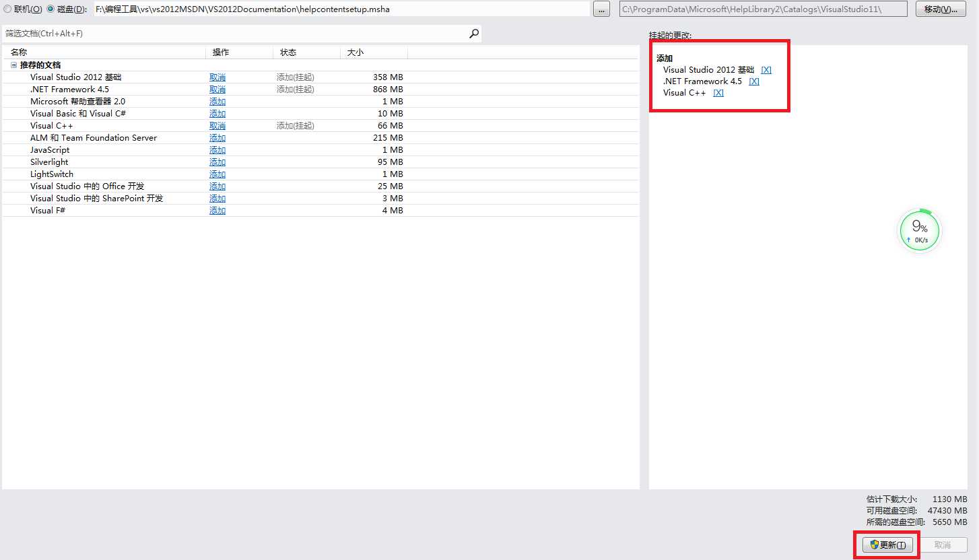Cancel adding Visual C++ in list

(x=217, y=126)
